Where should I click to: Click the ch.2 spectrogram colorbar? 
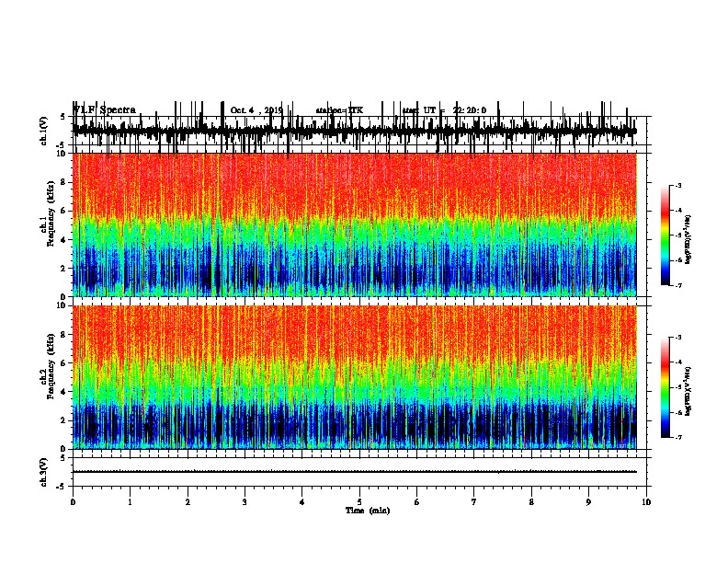[x=665, y=387]
